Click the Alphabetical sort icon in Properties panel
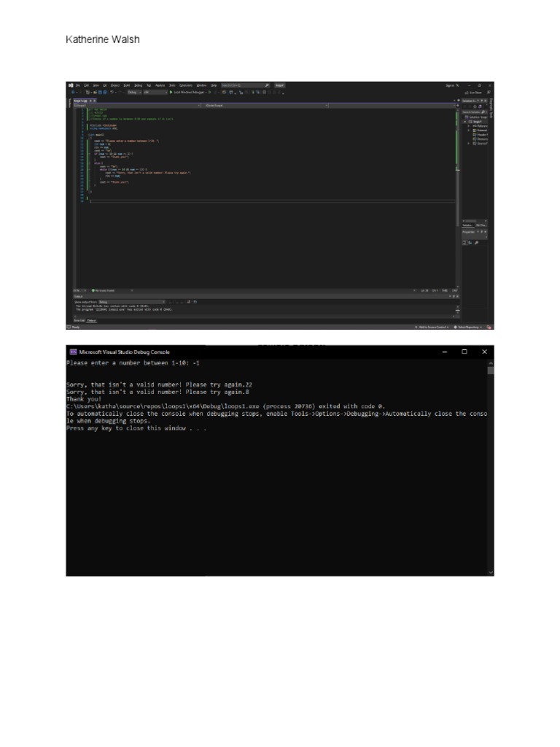This screenshot has height=747, width=560. tap(470, 242)
